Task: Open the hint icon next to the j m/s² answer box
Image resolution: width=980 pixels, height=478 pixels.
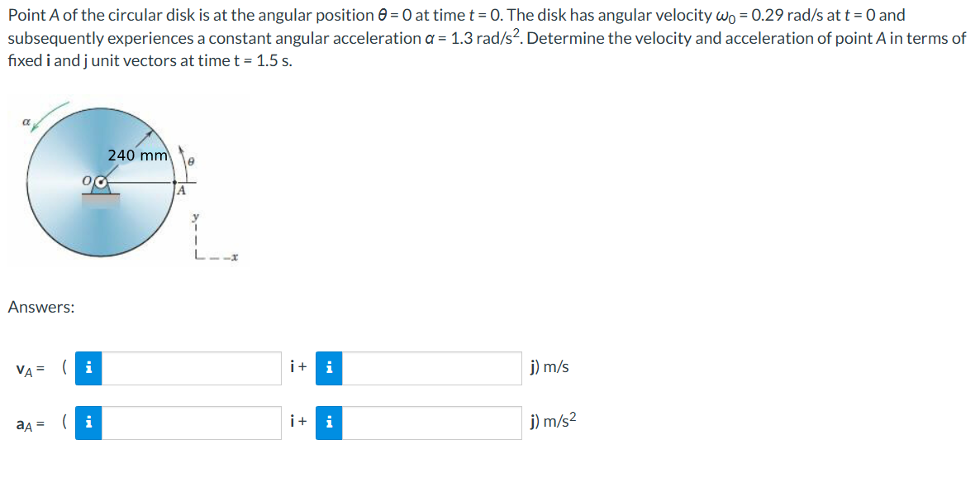Action: click(x=327, y=423)
